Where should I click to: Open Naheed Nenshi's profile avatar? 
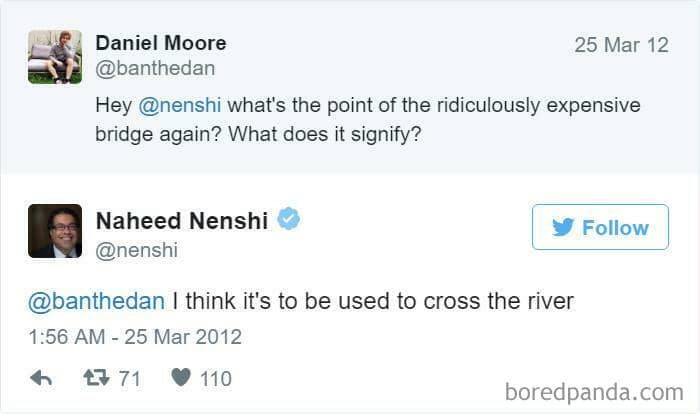tap(55, 231)
